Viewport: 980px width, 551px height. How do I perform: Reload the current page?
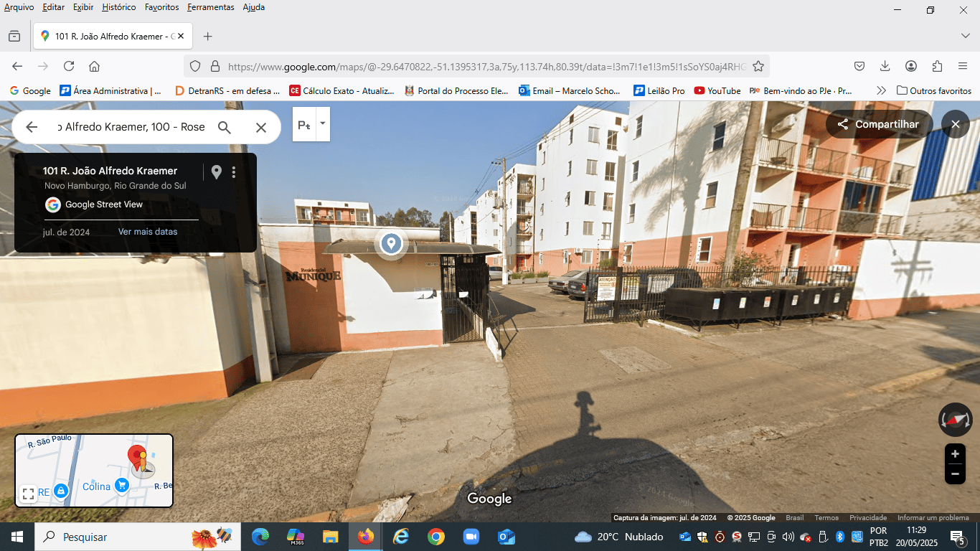pos(69,66)
